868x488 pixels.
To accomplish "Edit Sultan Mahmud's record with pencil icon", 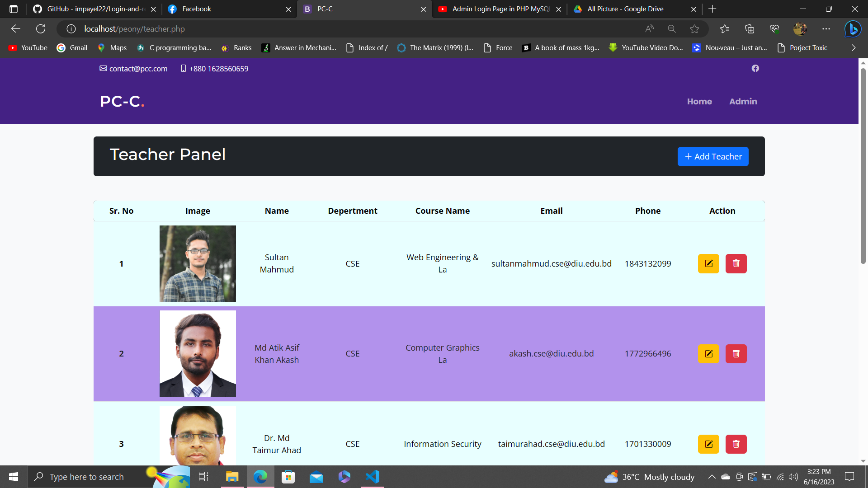I will pos(708,263).
